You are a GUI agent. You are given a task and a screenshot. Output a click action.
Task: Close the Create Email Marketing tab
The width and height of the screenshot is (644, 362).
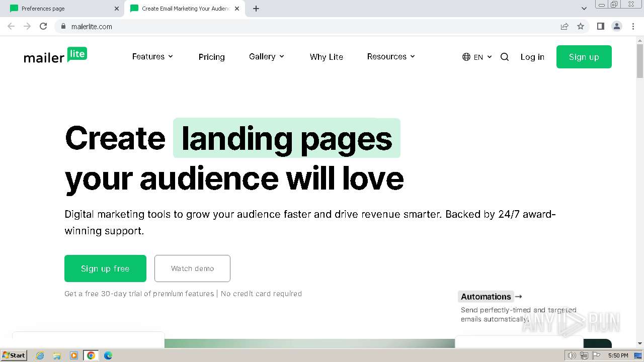pos(237,9)
